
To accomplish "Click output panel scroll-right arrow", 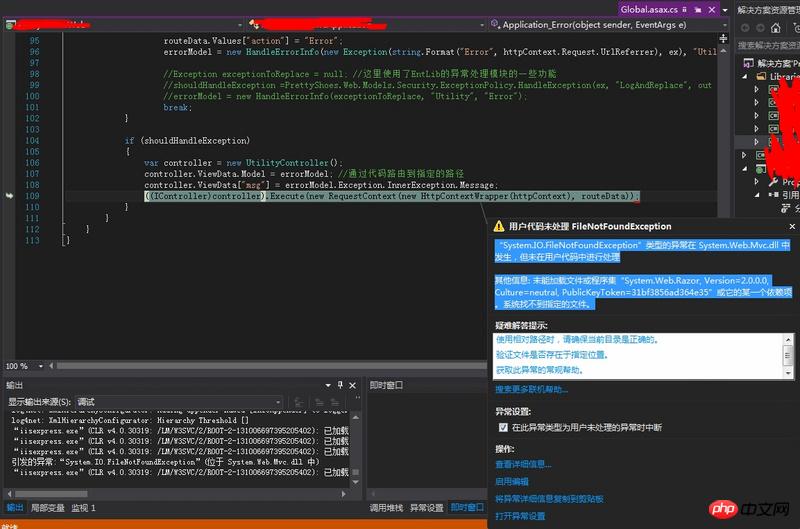I will point(343,494).
